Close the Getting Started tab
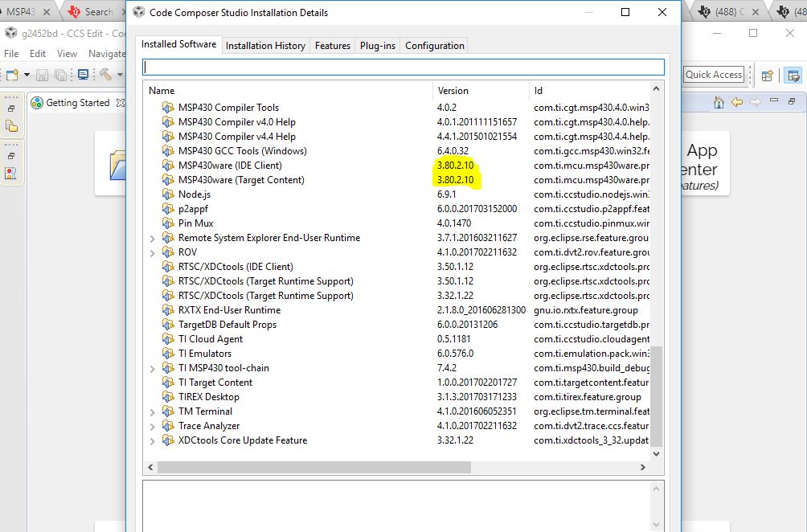 121,103
